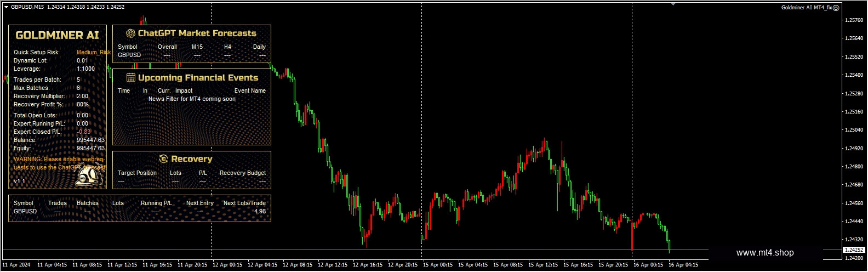Click the Next Lots/Trade value 4.98
The image size is (868, 272).
coord(260,211)
